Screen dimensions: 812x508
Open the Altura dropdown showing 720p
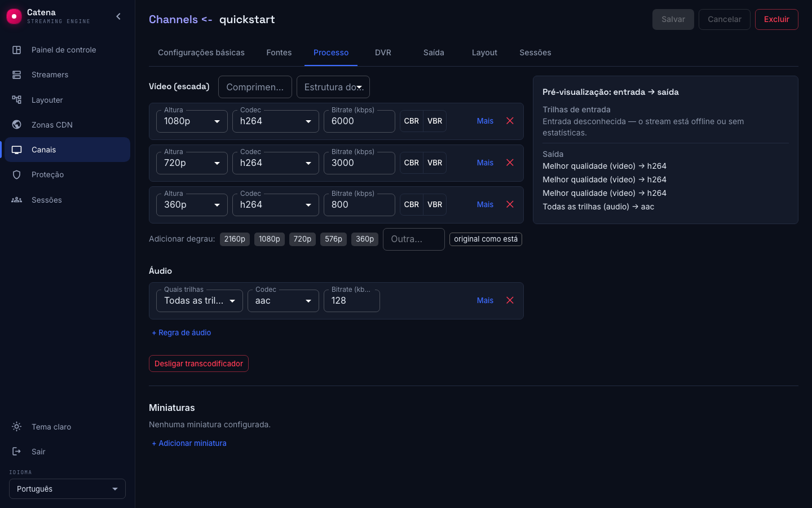[x=192, y=163]
